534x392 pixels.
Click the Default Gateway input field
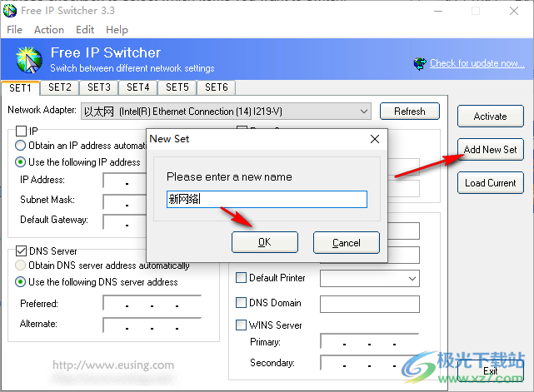pyautogui.click(x=125, y=222)
